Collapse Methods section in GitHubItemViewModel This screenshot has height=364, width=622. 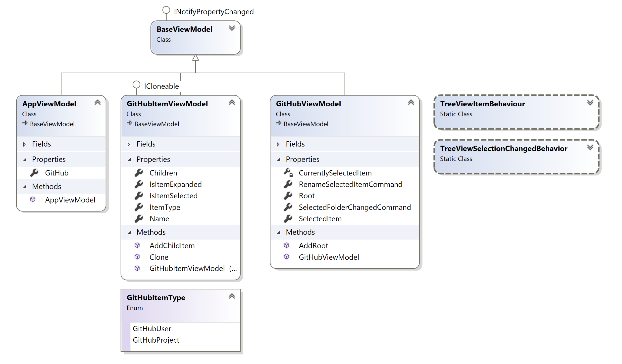pyautogui.click(x=129, y=233)
